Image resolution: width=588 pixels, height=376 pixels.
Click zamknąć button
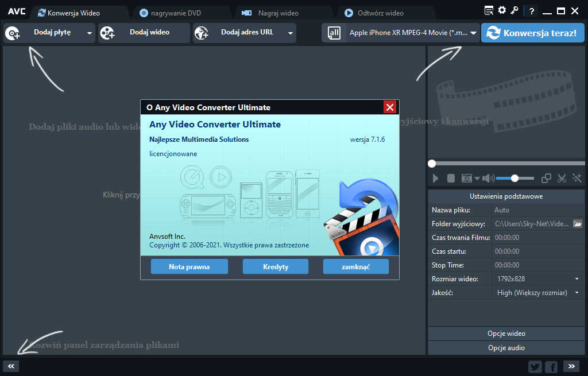click(356, 266)
